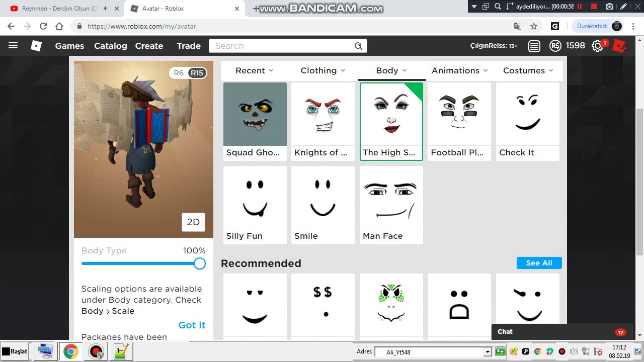Expand the Costumes dropdown tab
Viewport: 644px width, 362px height.
tap(528, 70)
